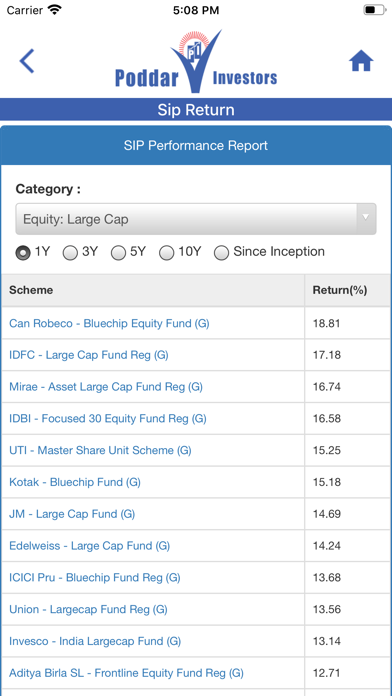This screenshot has width=392, height=696.
Task: Click the 13.56 return value
Action: pyautogui.click(x=327, y=609)
